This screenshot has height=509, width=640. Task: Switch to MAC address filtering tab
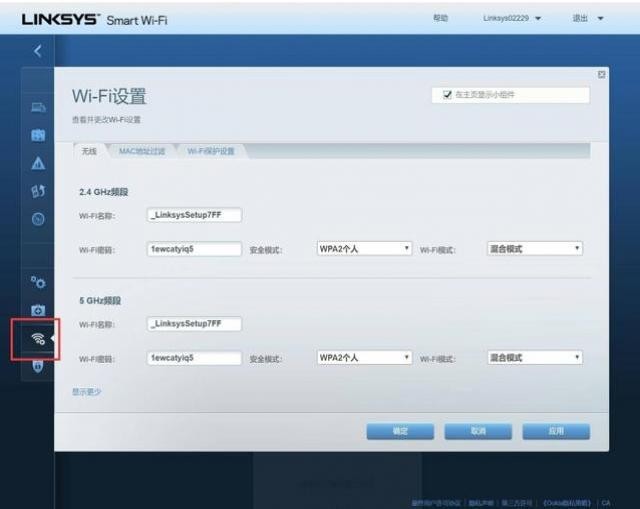[x=142, y=151]
